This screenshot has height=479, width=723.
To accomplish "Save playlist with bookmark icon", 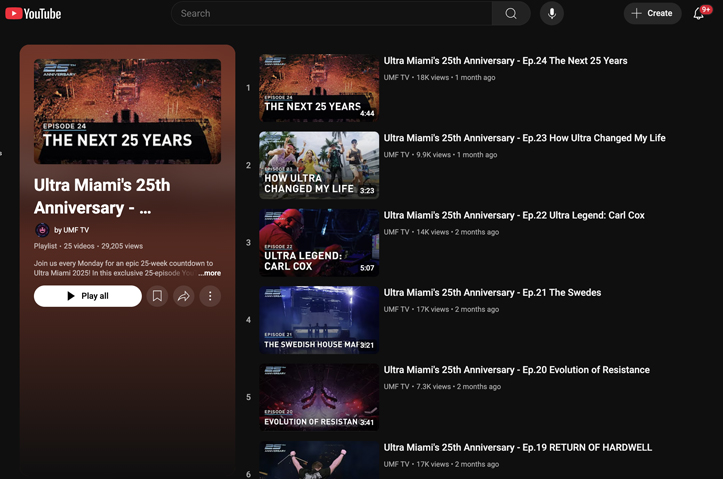I will [x=157, y=296].
